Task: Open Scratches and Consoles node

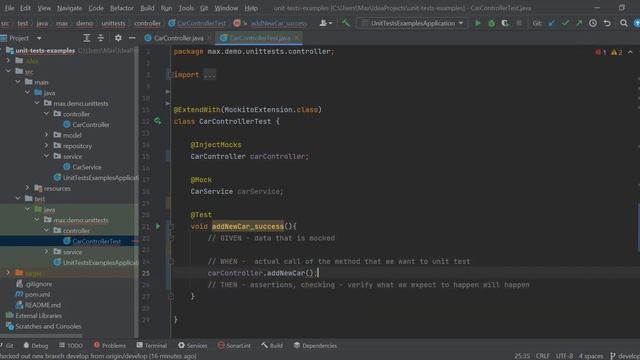Action: (48, 326)
